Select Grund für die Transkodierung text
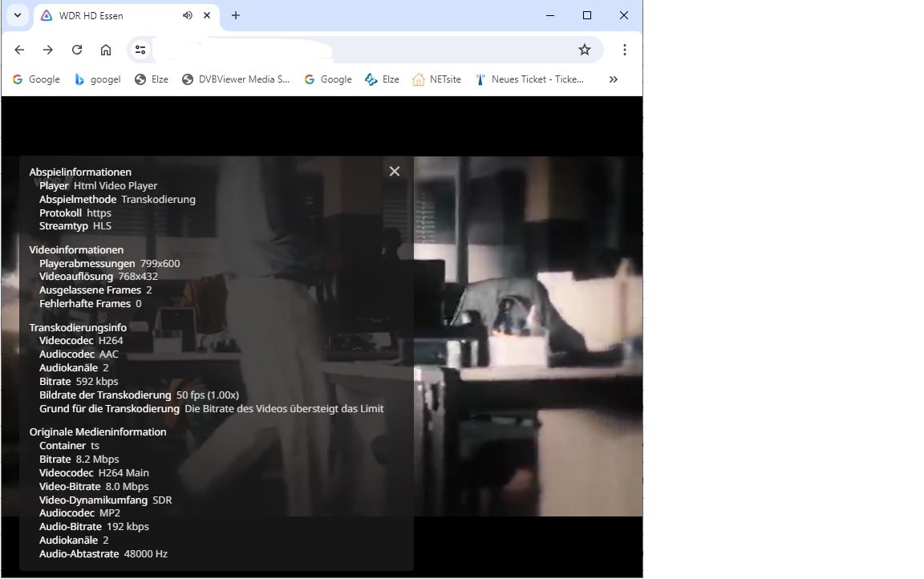Viewport: 924px width, 579px height. [x=212, y=409]
